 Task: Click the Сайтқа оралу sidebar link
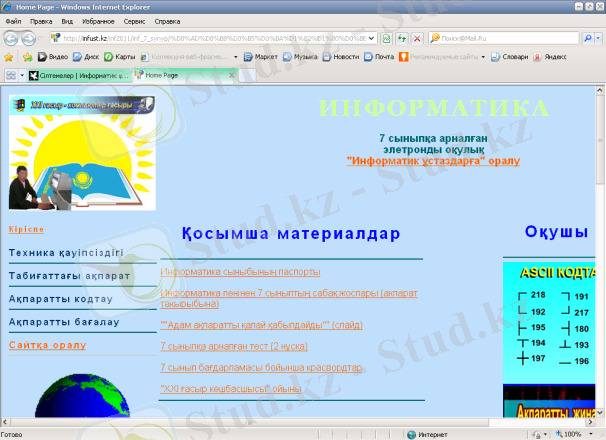[48, 344]
